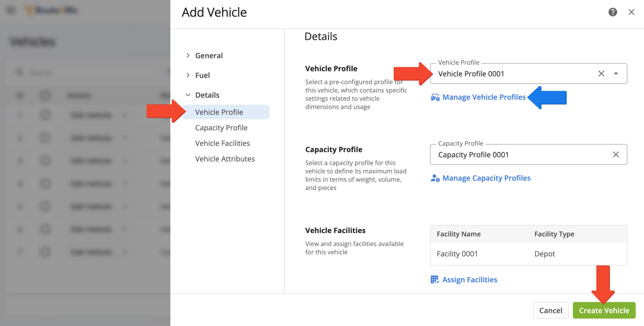Go to Capacity Profile in the sidebar
This screenshot has height=326, width=644.
[221, 128]
